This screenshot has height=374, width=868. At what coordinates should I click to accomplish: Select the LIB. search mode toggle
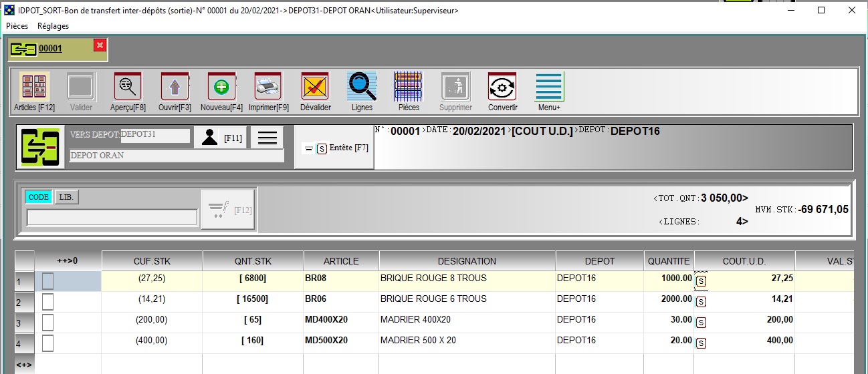66,197
